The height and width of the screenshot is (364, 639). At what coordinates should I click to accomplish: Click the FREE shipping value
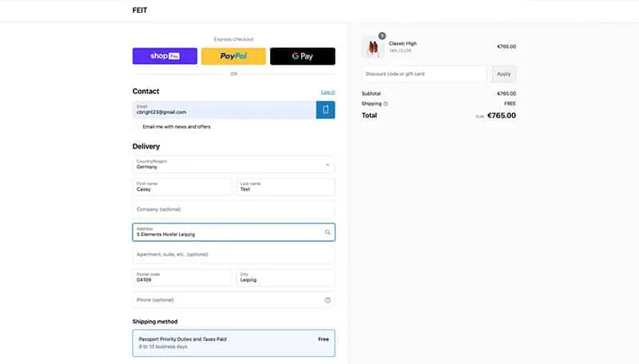tap(510, 104)
